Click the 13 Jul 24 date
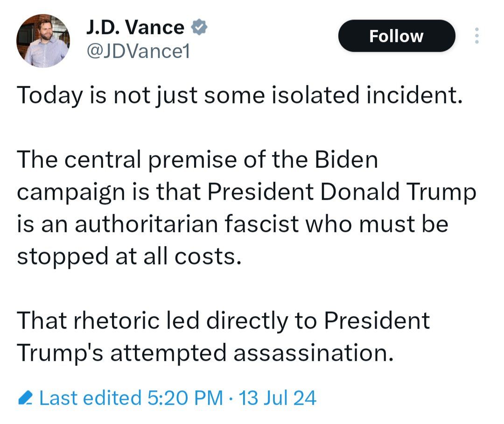 (x=277, y=398)
